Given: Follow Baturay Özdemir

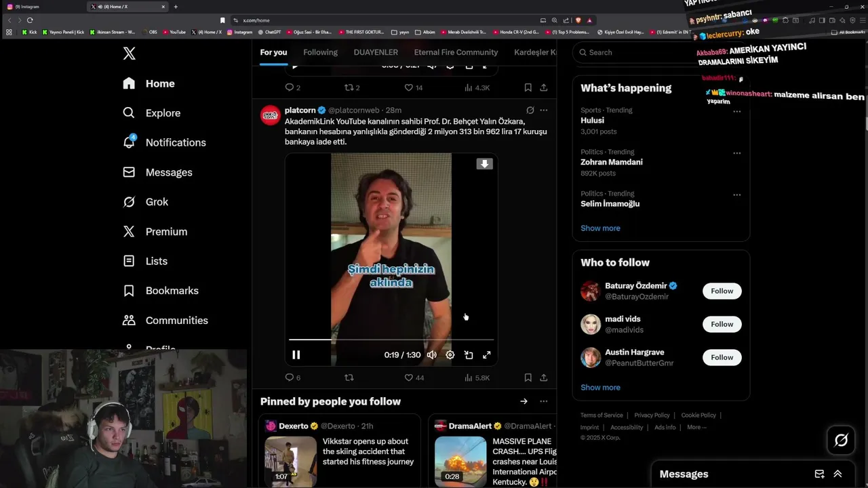Looking at the screenshot, I should pos(722,291).
